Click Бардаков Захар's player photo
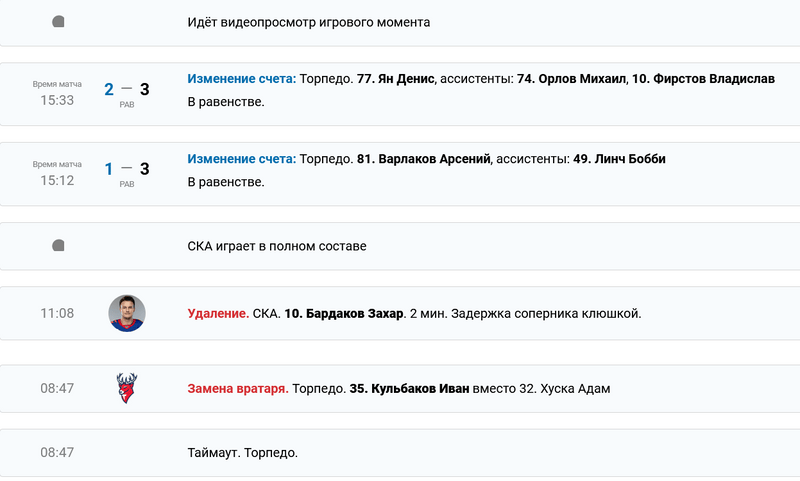 (127, 313)
